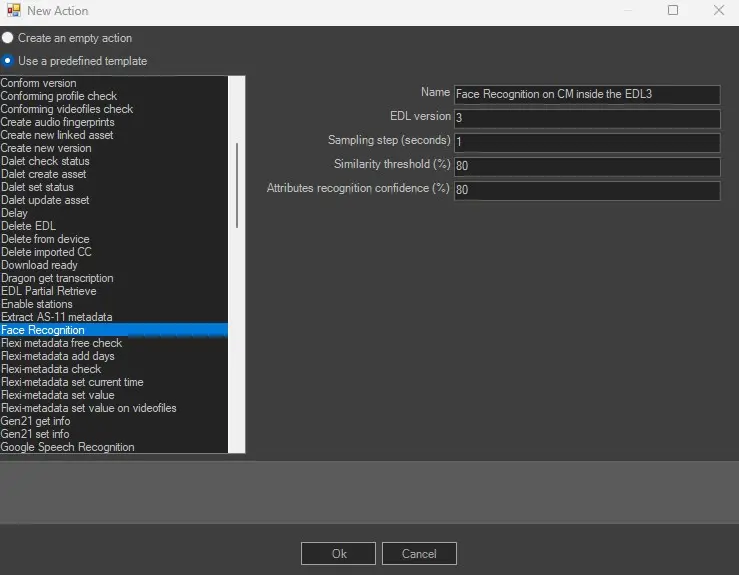The width and height of the screenshot is (739, 575).
Task: Select 'Face Recognition' in template list
Action: coord(43,330)
